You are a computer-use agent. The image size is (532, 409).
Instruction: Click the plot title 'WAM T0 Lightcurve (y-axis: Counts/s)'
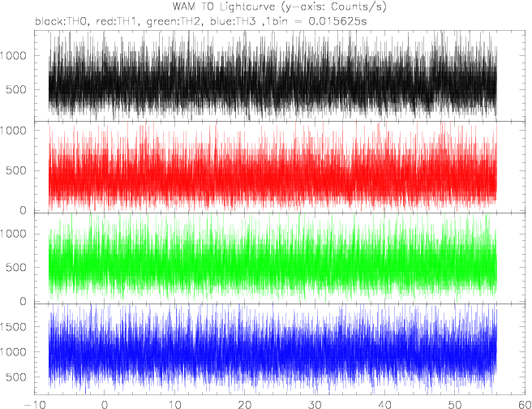(280, 6)
